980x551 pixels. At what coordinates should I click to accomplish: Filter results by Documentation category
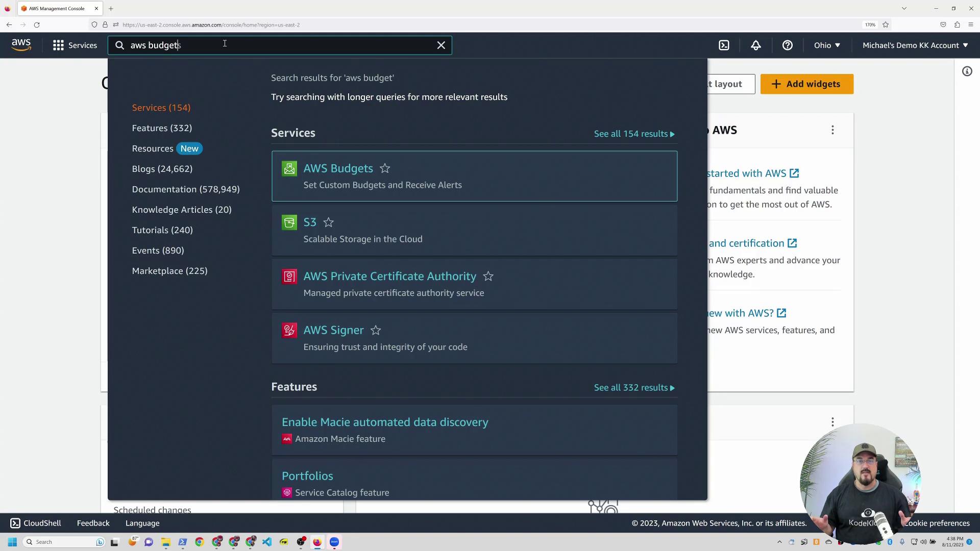pyautogui.click(x=186, y=189)
